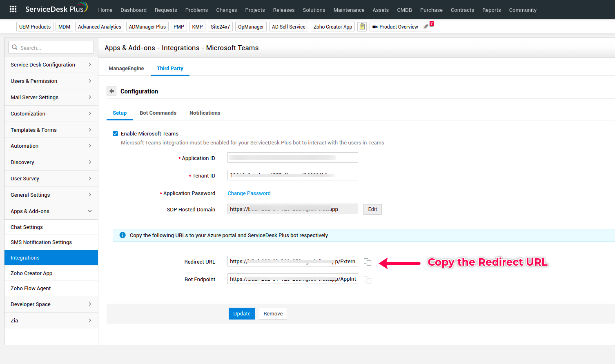Uncheck Enable Microsoft Teams checkbox
This screenshot has width=615, height=364.
point(116,133)
